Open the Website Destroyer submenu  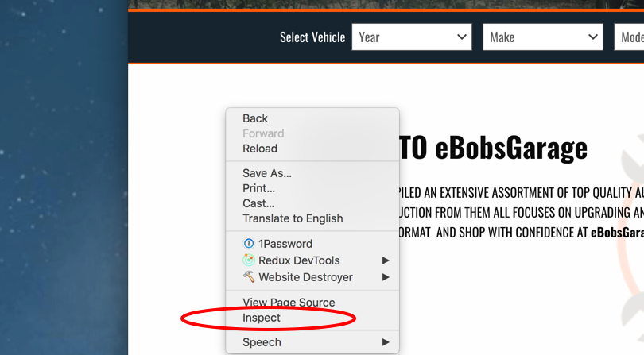(312, 277)
